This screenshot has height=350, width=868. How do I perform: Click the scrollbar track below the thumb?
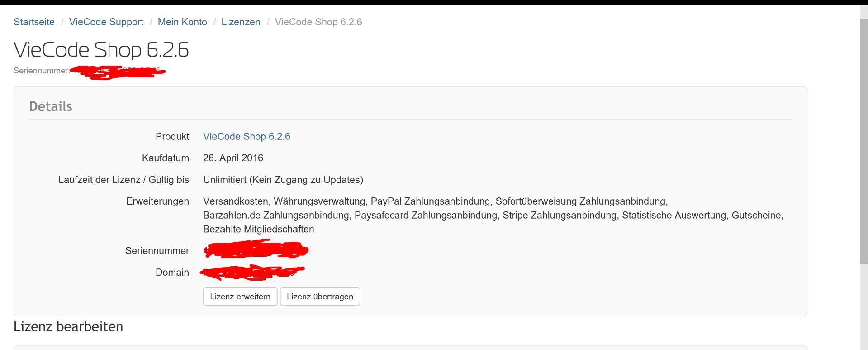(864, 308)
